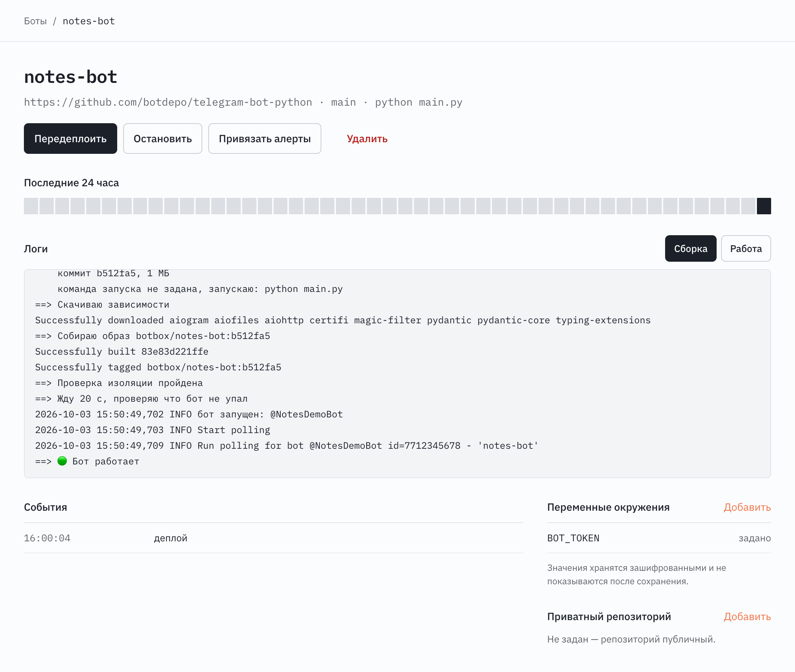The height and width of the screenshot is (672, 795).
Task: Click the 'команда запуска не задана' log line
Action: 200,289
